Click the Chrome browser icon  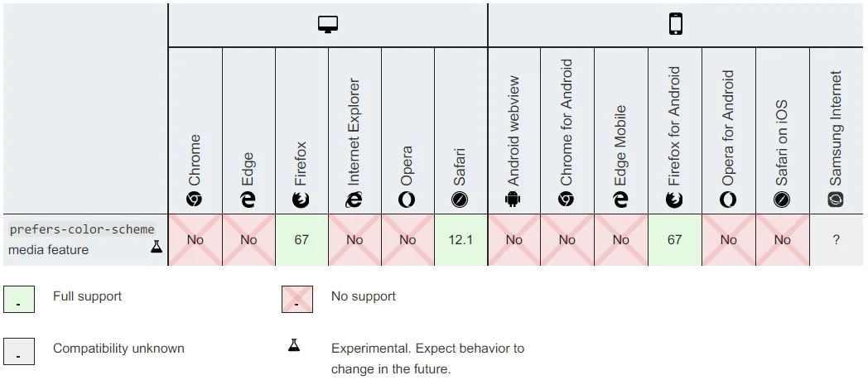click(x=195, y=200)
